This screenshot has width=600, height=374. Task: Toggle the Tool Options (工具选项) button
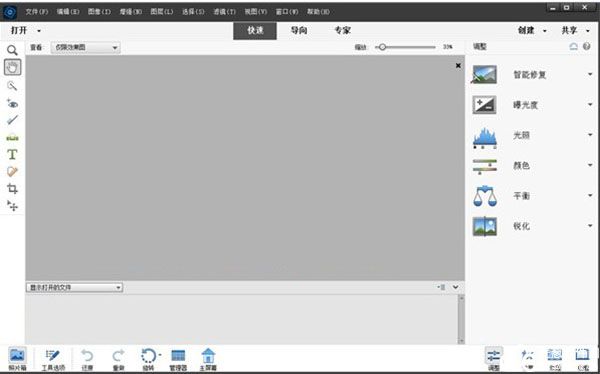tap(53, 359)
